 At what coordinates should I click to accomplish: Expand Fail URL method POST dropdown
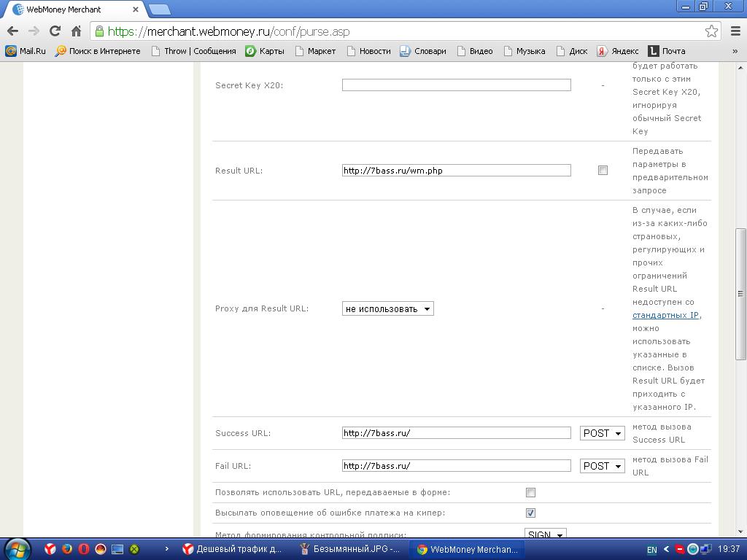coord(602,466)
